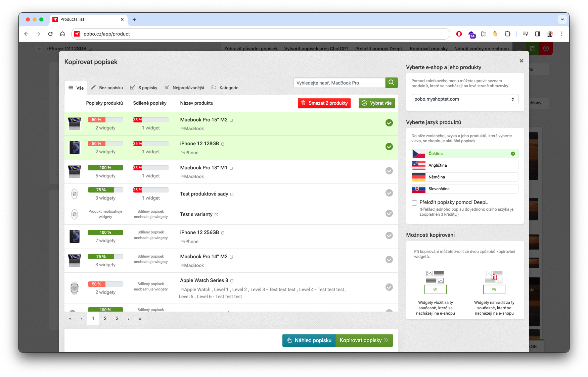The width and height of the screenshot is (588, 377).
Task: Open external link icon beside Test produktové sady
Action: point(232,194)
